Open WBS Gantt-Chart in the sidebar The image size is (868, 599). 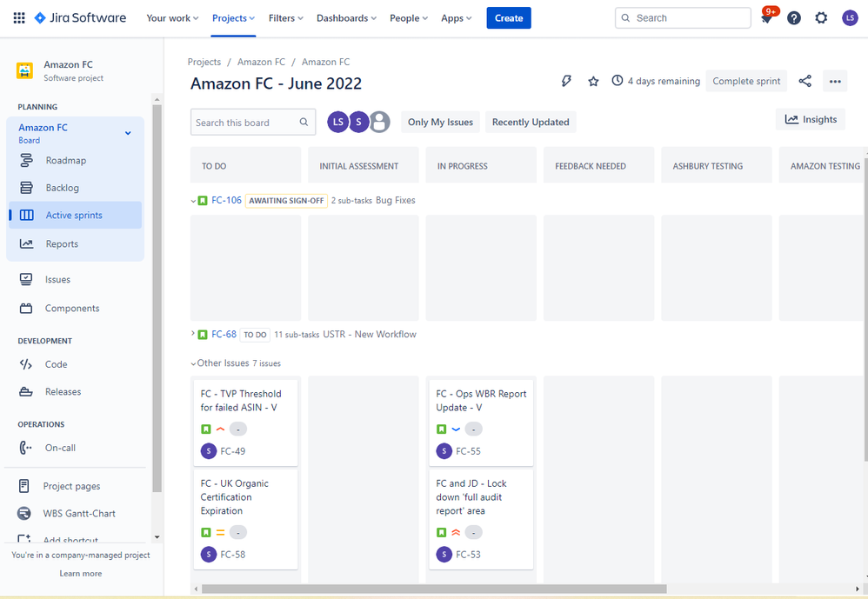click(x=74, y=513)
